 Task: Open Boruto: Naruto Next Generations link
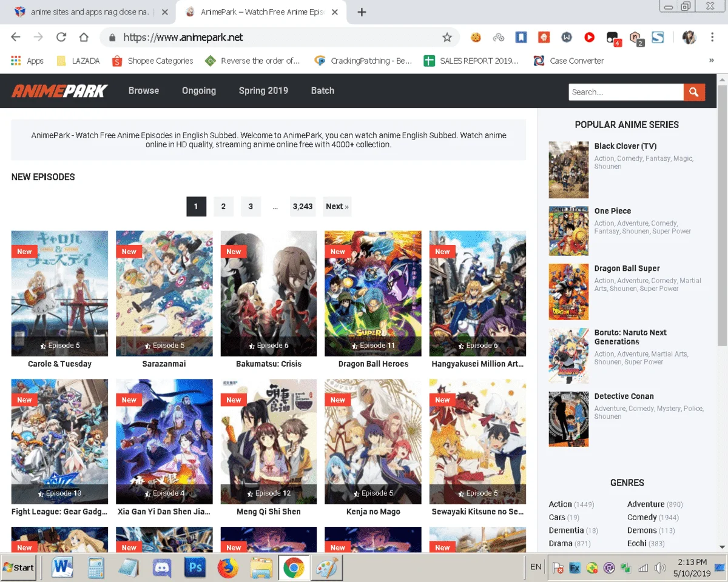630,337
